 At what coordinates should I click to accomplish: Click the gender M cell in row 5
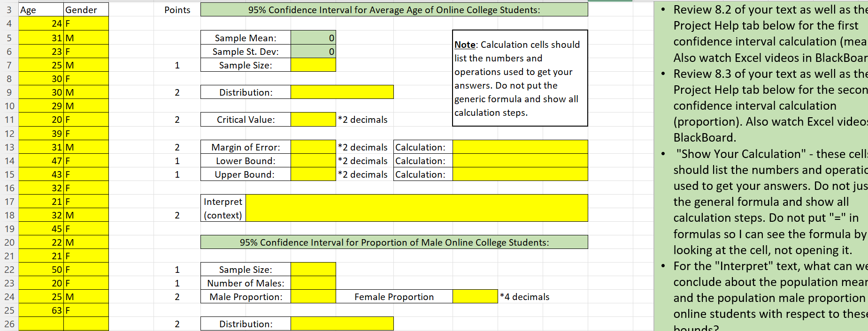86,38
